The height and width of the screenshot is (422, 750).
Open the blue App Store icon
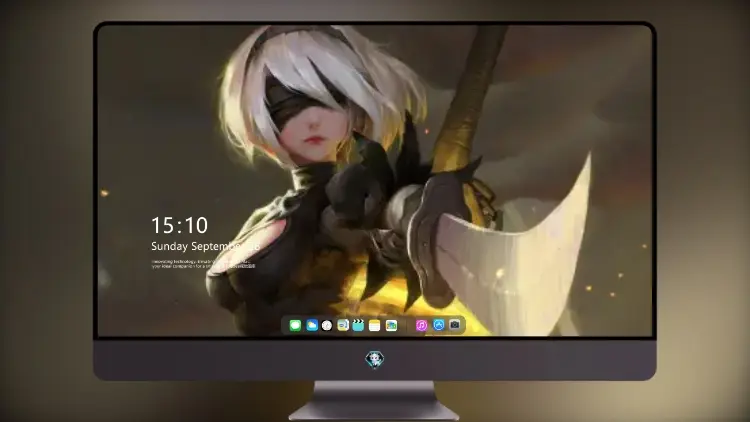(439, 325)
